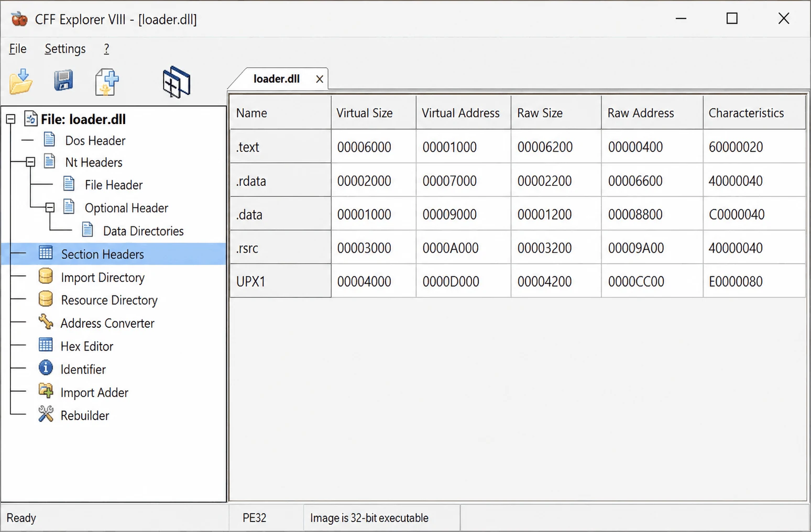Select the .data section name cell
Screen dimensions: 811x532
pos(280,214)
